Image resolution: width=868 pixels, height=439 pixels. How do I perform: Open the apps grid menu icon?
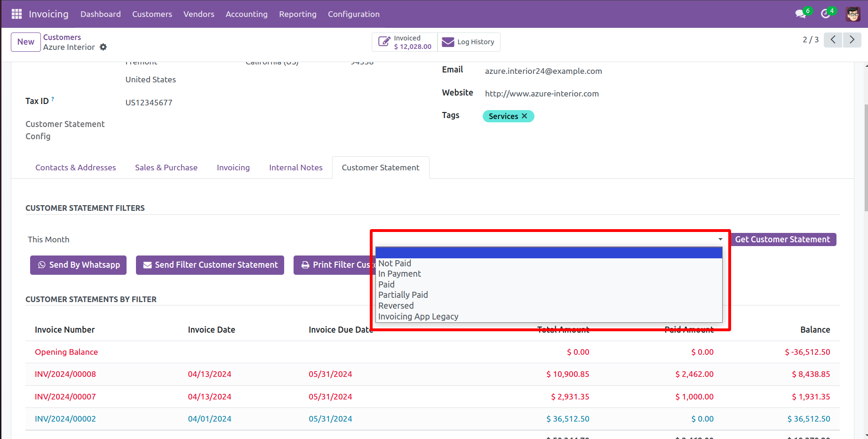(x=16, y=14)
